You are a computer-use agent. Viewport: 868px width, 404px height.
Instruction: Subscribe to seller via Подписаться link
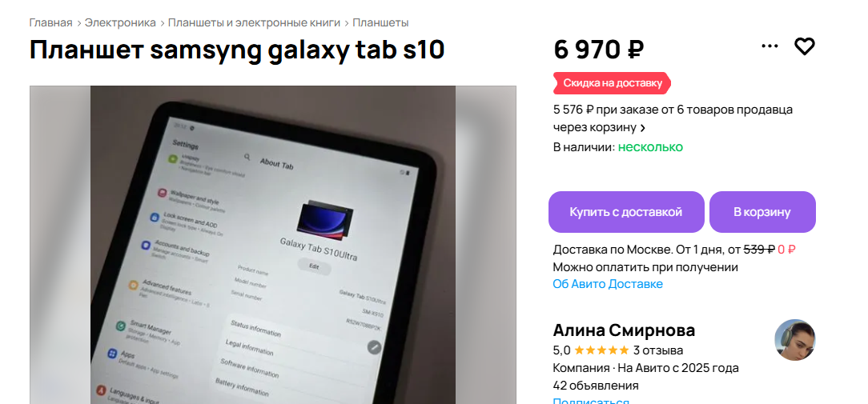click(x=591, y=401)
